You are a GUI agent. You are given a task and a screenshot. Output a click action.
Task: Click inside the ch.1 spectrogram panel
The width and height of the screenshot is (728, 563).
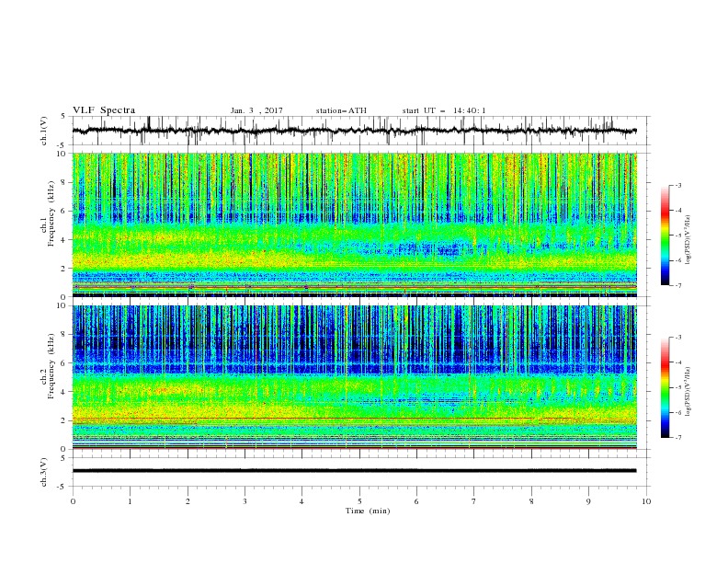pos(355,224)
